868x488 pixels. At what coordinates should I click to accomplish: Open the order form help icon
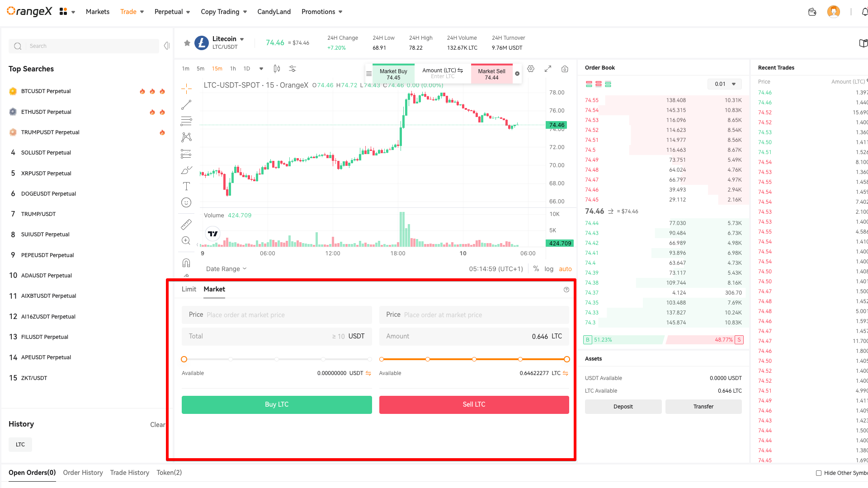(x=566, y=290)
